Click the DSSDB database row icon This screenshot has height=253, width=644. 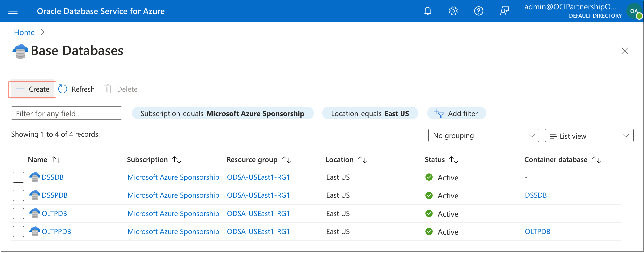[x=35, y=177]
